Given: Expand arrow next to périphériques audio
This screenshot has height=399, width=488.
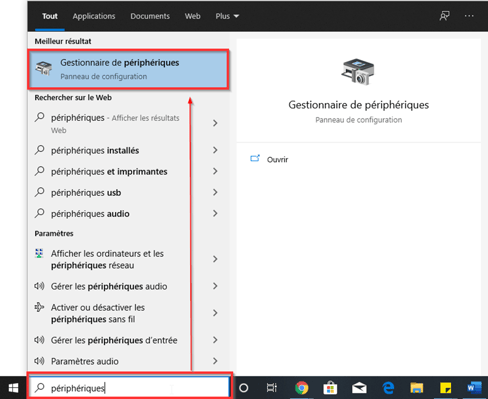Looking at the screenshot, I should pos(215,213).
